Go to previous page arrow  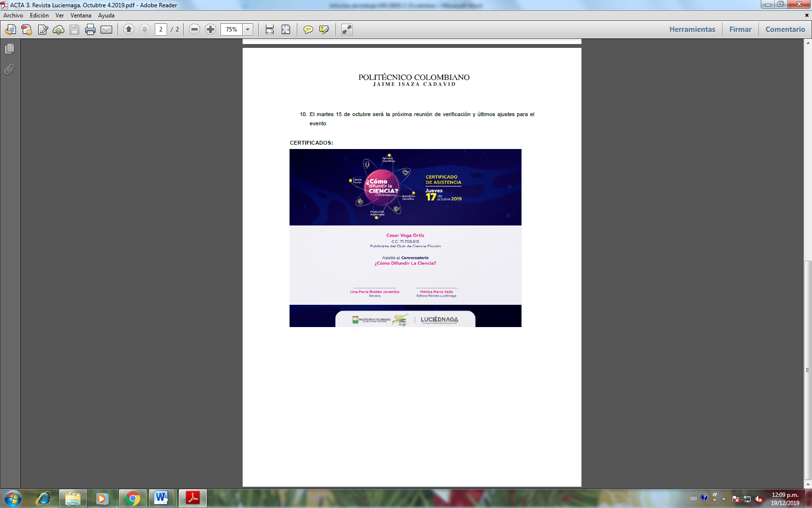coord(129,30)
